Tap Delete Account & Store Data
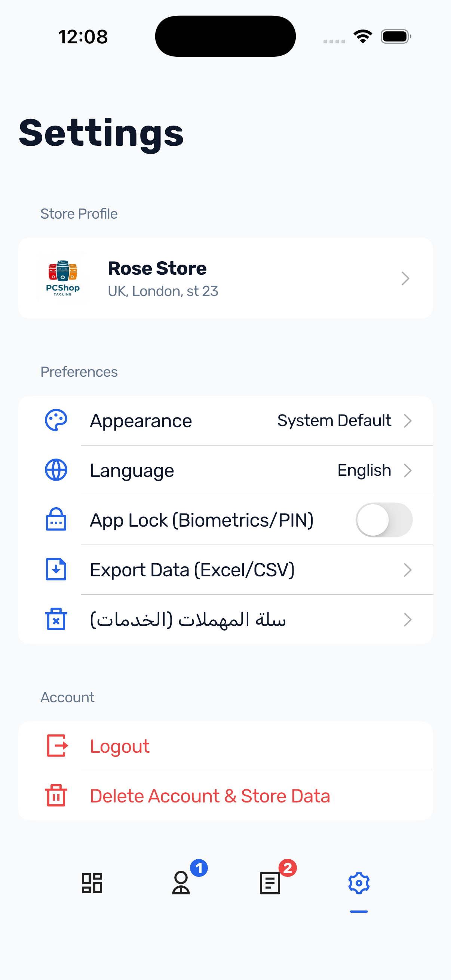 coord(210,796)
